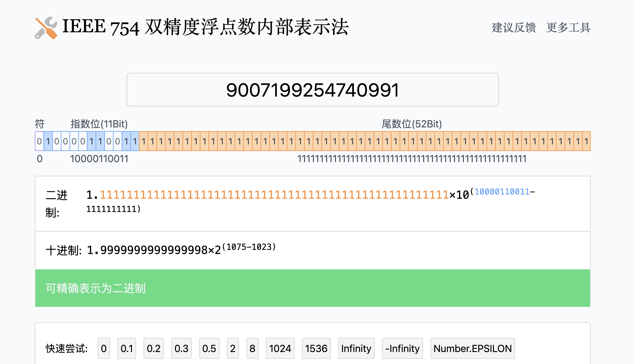The height and width of the screenshot is (364, 635).
Task: Select the Infinity quick value
Action: coord(356,348)
